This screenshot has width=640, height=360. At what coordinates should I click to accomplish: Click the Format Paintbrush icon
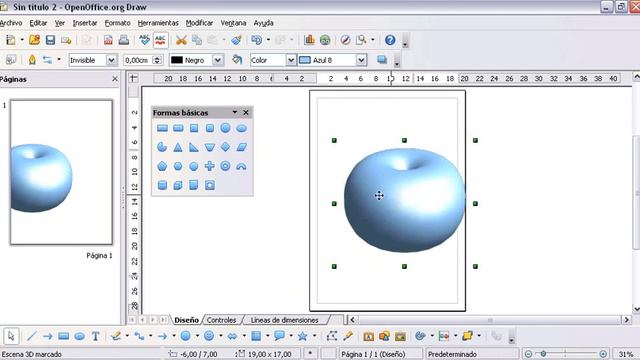pos(236,40)
